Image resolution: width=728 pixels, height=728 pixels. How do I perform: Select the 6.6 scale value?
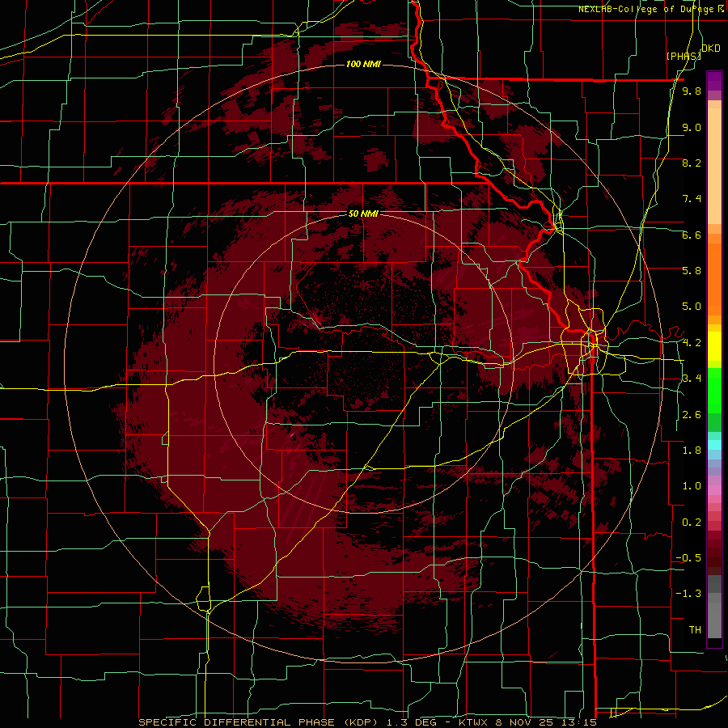[x=692, y=235]
